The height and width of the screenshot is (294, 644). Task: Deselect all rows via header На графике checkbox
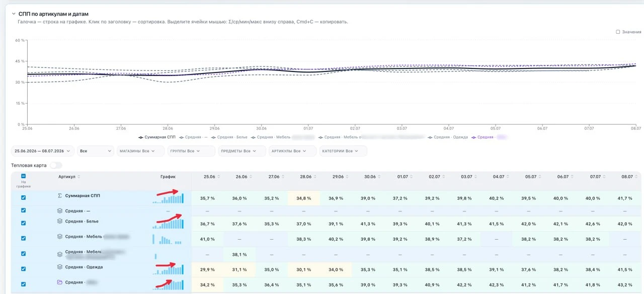coord(23,176)
